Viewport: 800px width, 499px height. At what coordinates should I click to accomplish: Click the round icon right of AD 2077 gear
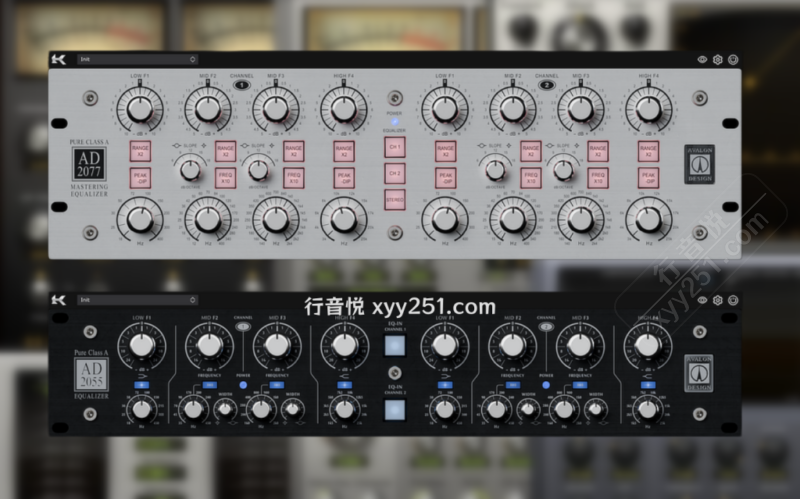[733, 60]
